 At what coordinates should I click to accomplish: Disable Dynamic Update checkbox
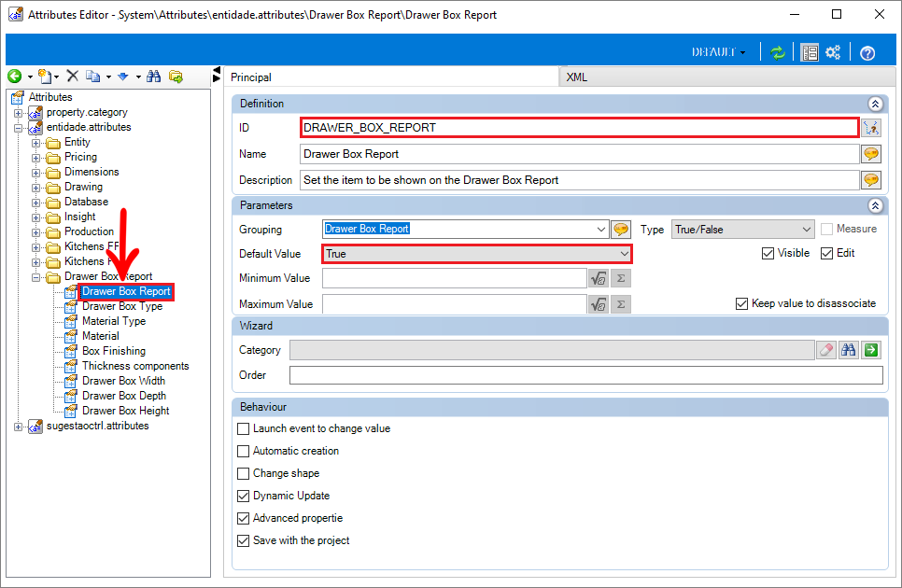click(x=244, y=496)
